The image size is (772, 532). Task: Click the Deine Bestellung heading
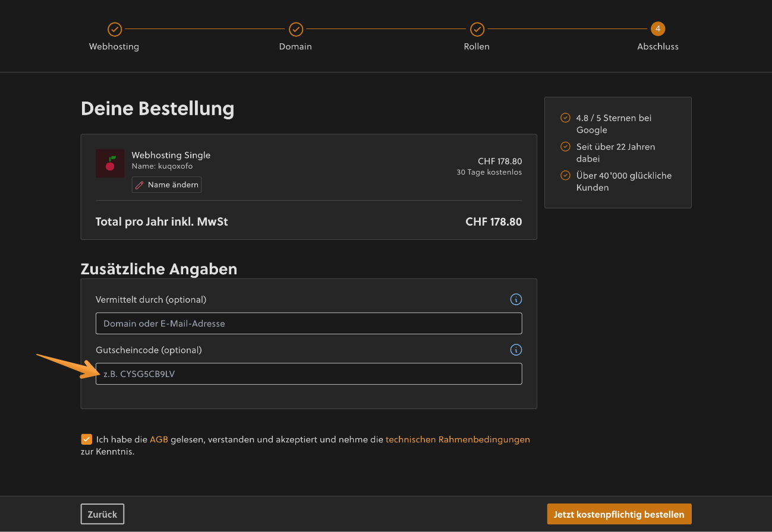tap(157, 109)
